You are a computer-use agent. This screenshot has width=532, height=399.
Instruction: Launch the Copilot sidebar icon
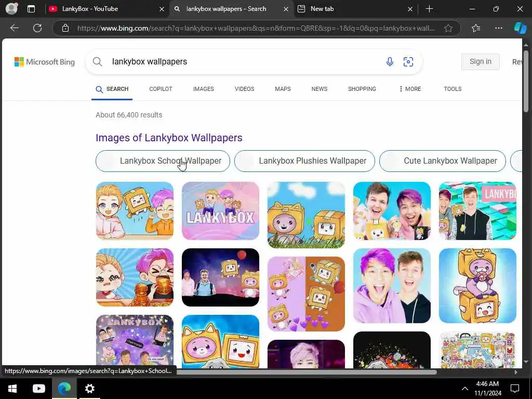[520, 28]
